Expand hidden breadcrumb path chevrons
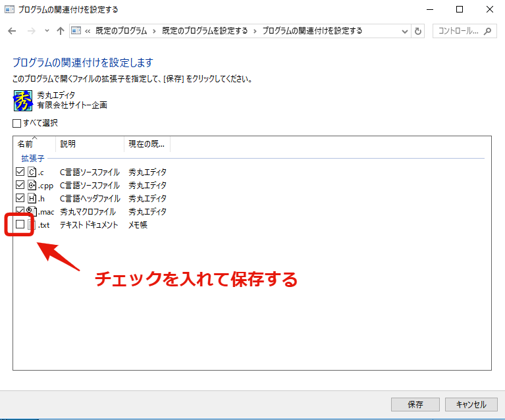This screenshot has width=505, height=420. pyautogui.click(x=88, y=31)
